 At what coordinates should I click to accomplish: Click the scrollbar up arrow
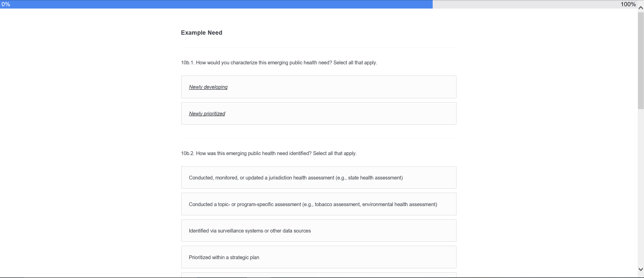(641, 8)
